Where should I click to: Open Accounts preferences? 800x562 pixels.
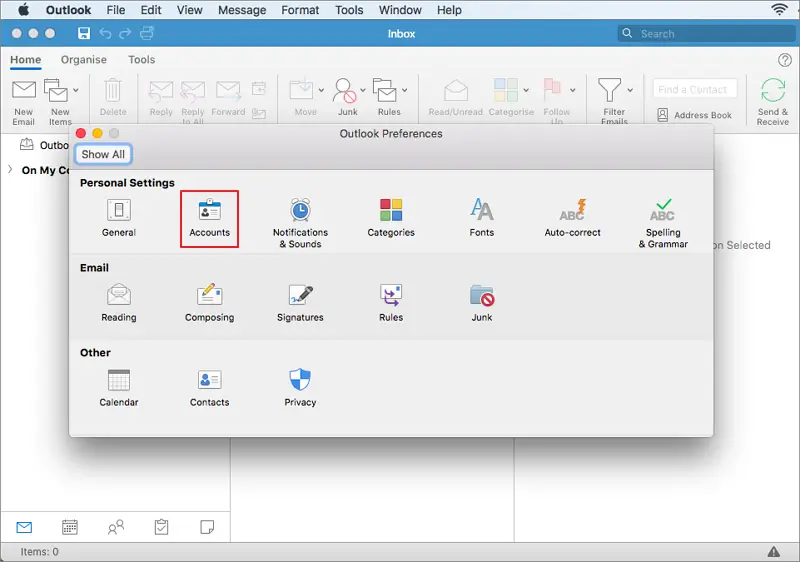point(209,218)
